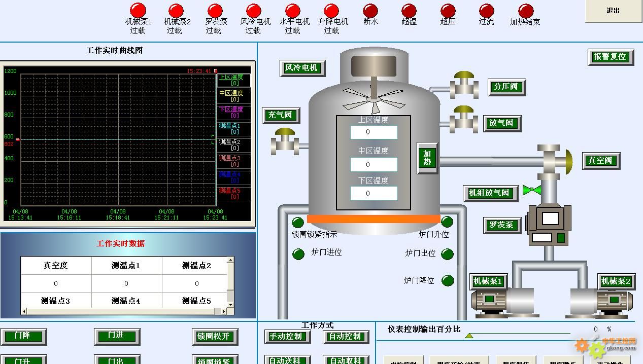Screen dimensions: 643x364
Task: Toggle the 加热 heating button
Action: coord(427,158)
